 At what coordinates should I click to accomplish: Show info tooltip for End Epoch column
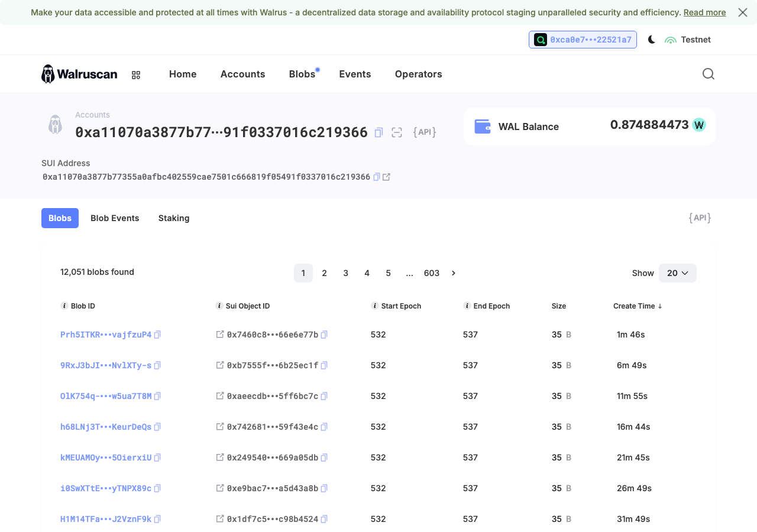point(467,306)
